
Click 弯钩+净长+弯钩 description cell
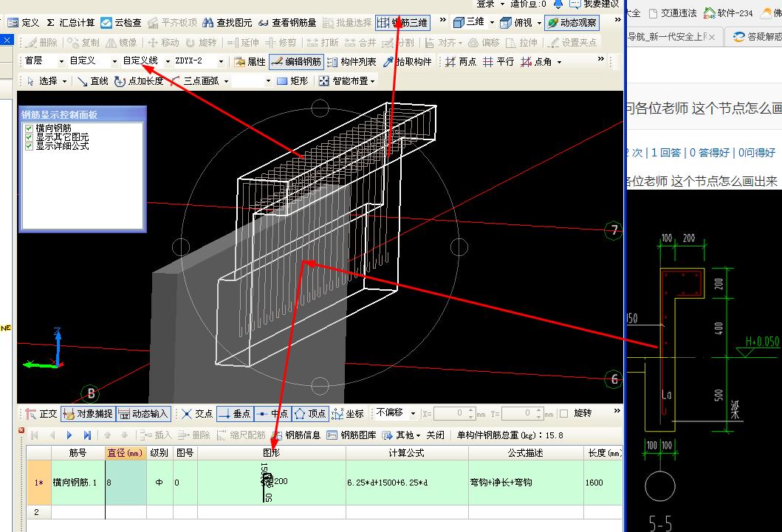click(526, 483)
